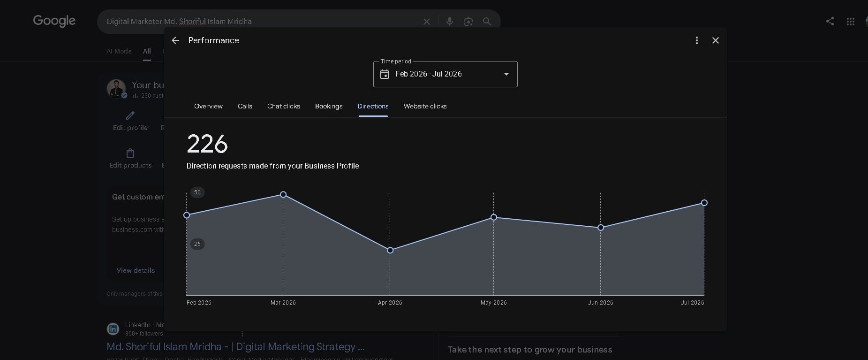
Task: Open the Feb 2026–Jul 2026 selector
Action: click(x=445, y=74)
